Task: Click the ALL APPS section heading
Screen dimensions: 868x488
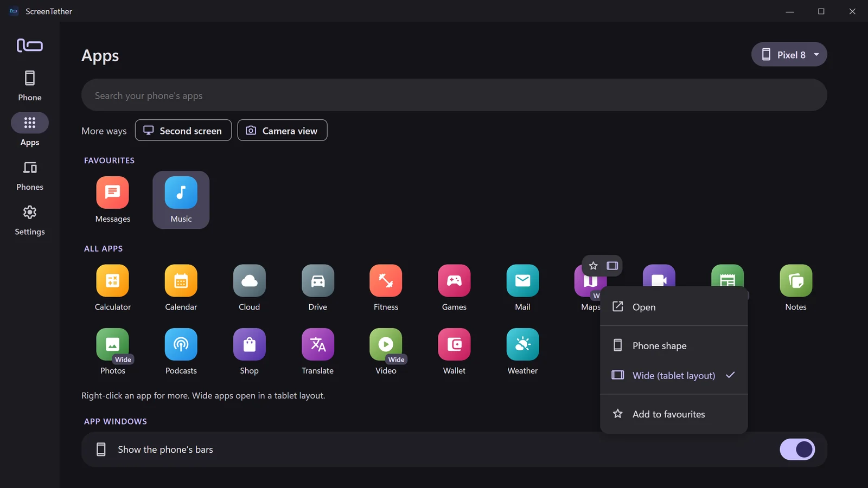Action: [x=103, y=248]
